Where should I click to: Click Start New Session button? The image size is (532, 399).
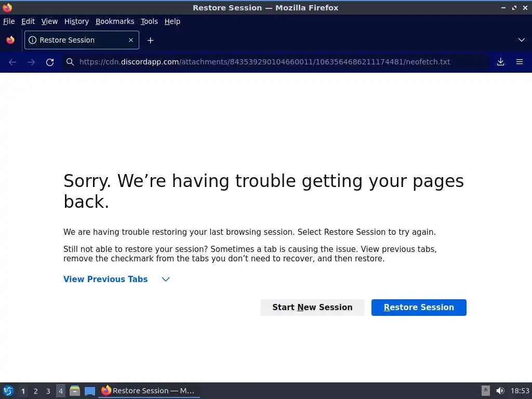click(312, 308)
